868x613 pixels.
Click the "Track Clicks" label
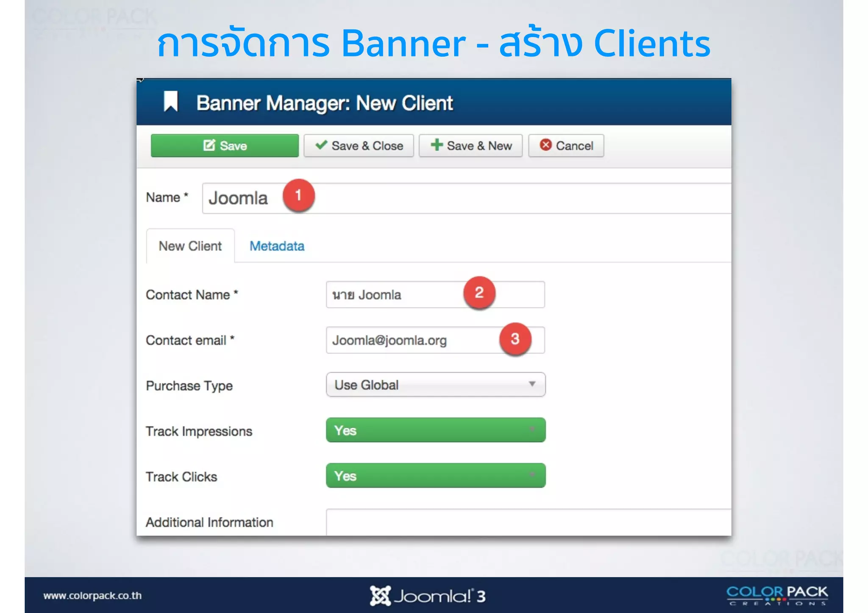181,477
